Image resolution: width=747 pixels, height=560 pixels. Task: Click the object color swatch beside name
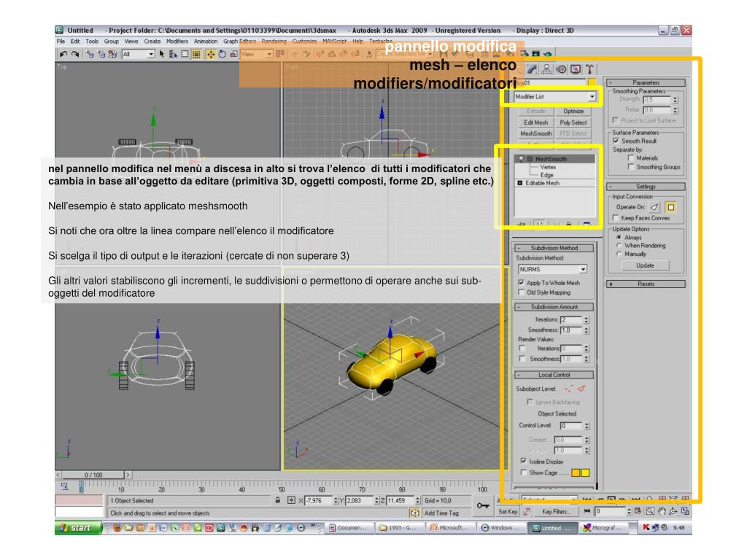pyautogui.click(x=592, y=83)
